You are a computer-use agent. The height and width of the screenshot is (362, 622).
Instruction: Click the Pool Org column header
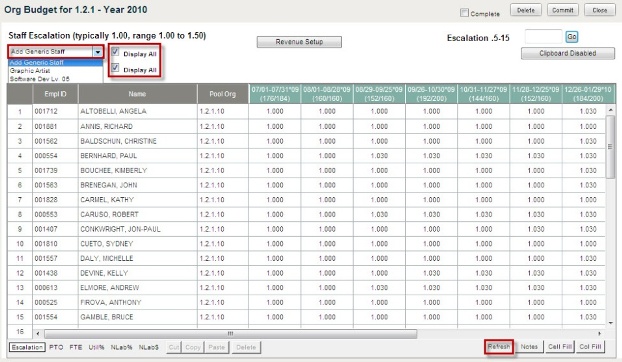(x=223, y=94)
